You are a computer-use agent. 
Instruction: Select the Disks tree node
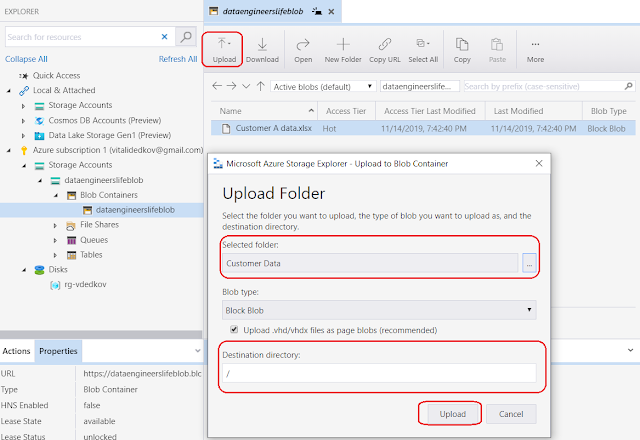point(58,269)
